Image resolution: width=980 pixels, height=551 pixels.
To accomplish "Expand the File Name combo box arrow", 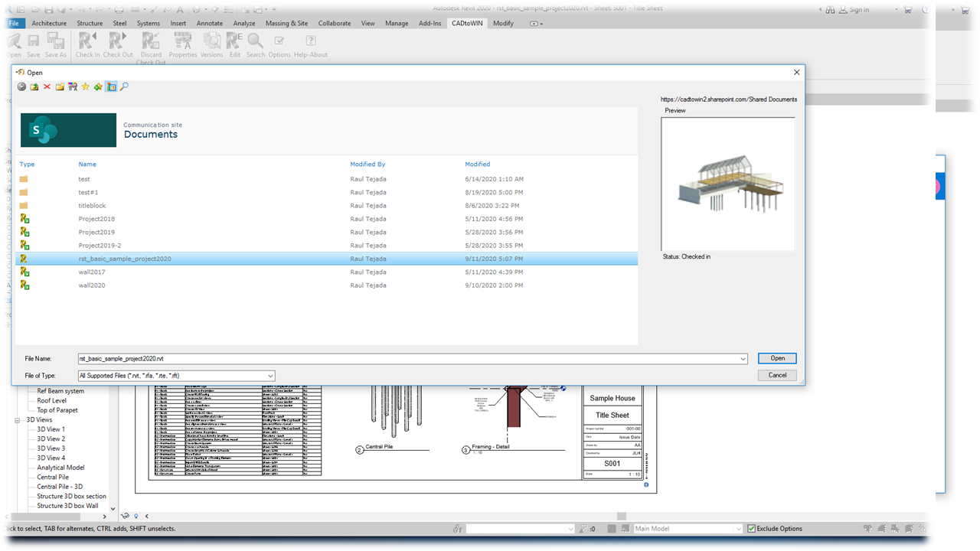I will [x=743, y=359].
